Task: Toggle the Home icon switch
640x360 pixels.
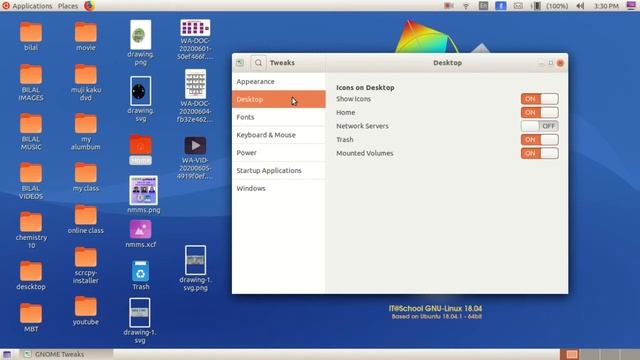Action: click(x=539, y=112)
